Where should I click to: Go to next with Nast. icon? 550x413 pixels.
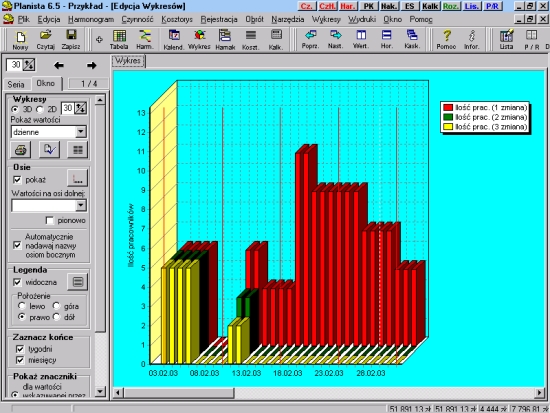tap(336, 39)
